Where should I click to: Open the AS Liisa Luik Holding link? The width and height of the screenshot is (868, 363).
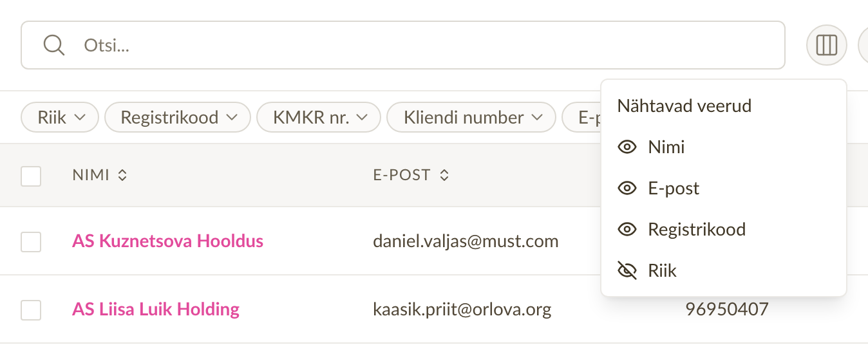click(156, 309)
